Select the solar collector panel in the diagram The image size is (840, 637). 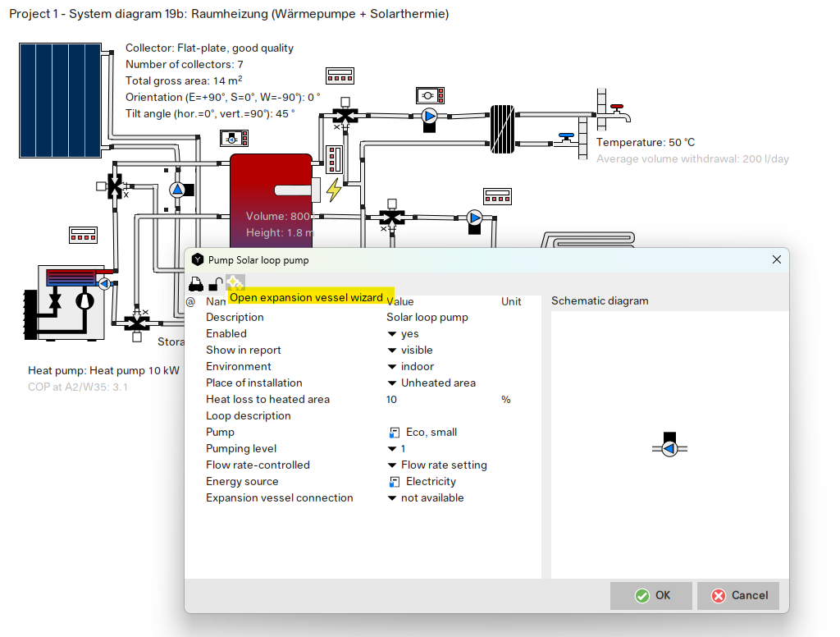(58, 100)
